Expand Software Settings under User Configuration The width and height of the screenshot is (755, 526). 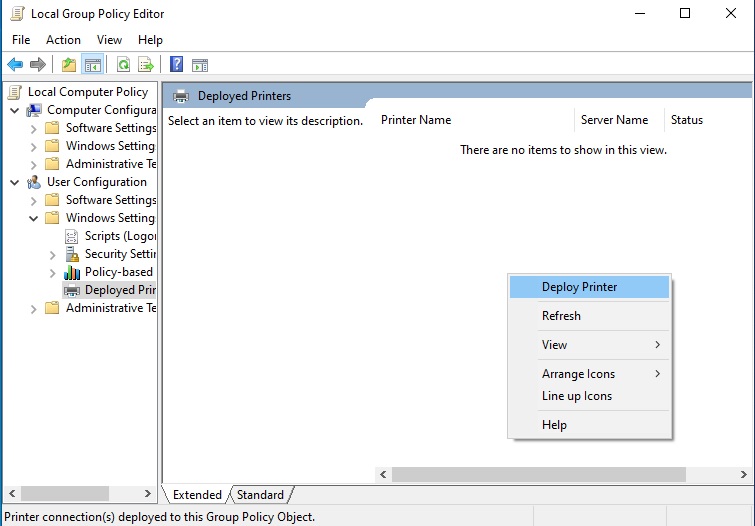(34, 201)
